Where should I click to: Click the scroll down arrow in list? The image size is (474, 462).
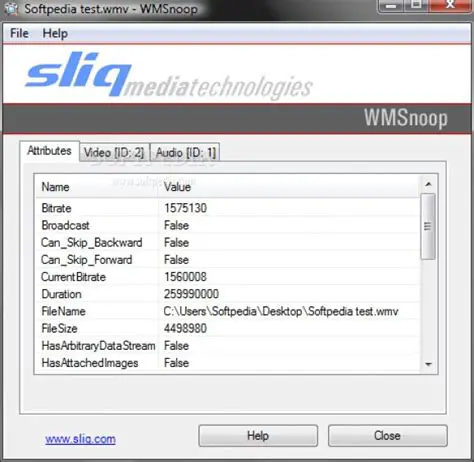click(429, 364)
